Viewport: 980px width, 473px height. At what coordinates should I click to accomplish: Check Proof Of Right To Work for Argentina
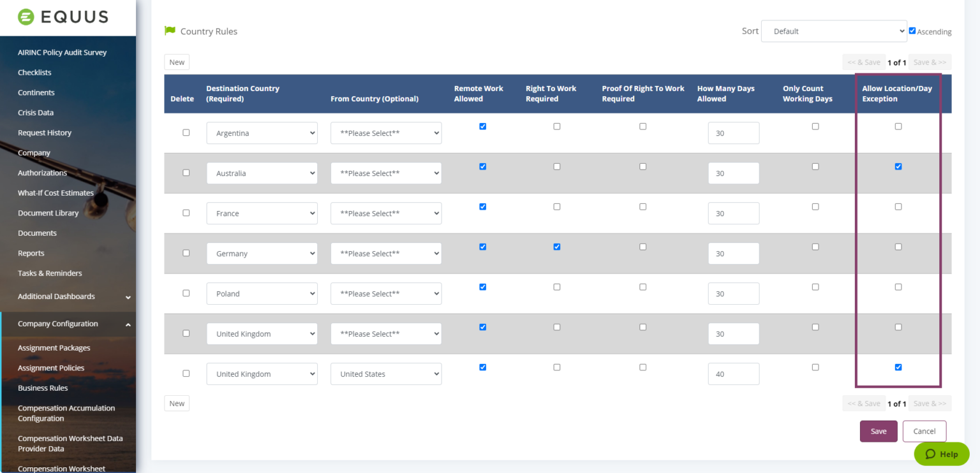642,126
